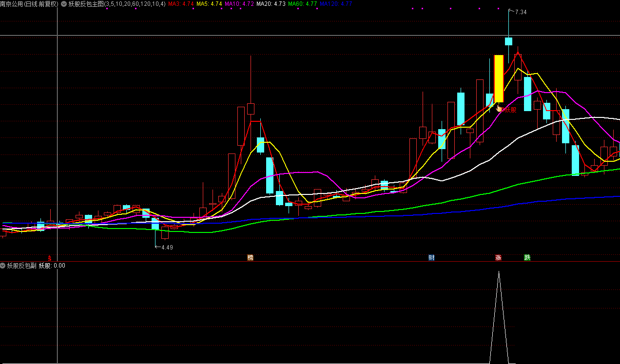Click the 妖股反包副 sub-indicator name

pyautogui.click(x=21, y=266)
